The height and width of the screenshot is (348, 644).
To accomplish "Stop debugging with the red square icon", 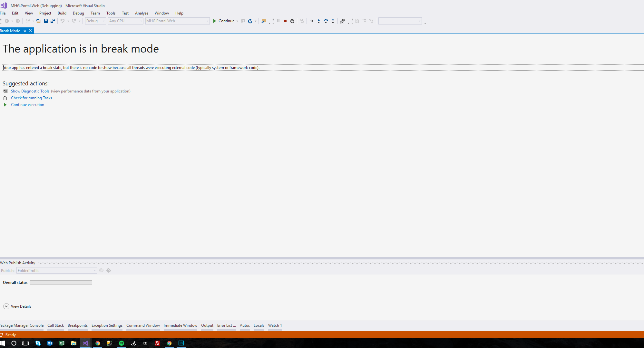I will point(285,21).
